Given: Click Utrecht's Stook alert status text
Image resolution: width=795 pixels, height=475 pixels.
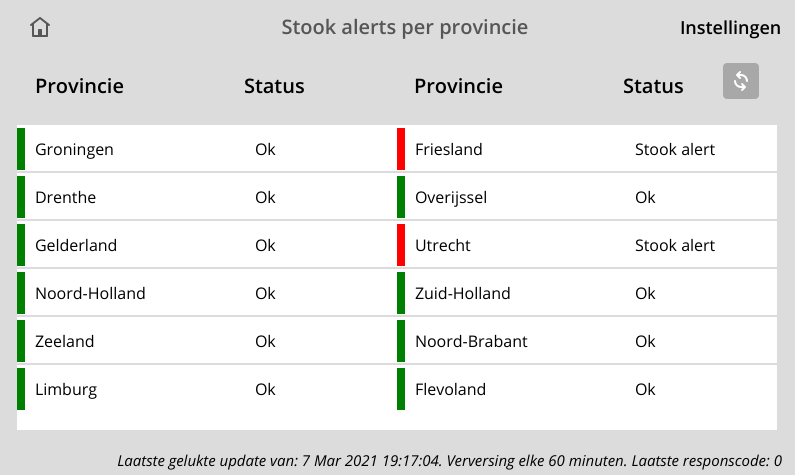Looking at the screenshot, I should point(675,245).
